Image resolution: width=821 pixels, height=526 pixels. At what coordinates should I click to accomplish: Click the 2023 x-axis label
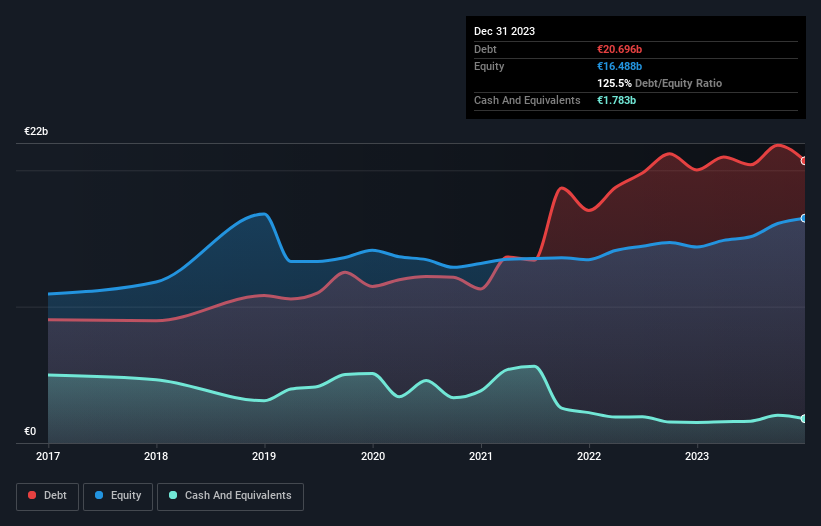(x=697, y=456)
